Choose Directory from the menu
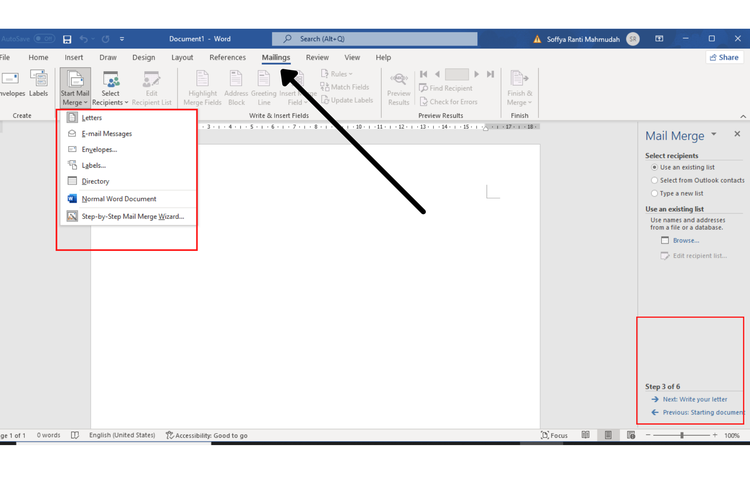The height and width of the screenshot is (500, 750). coord(128,181)
